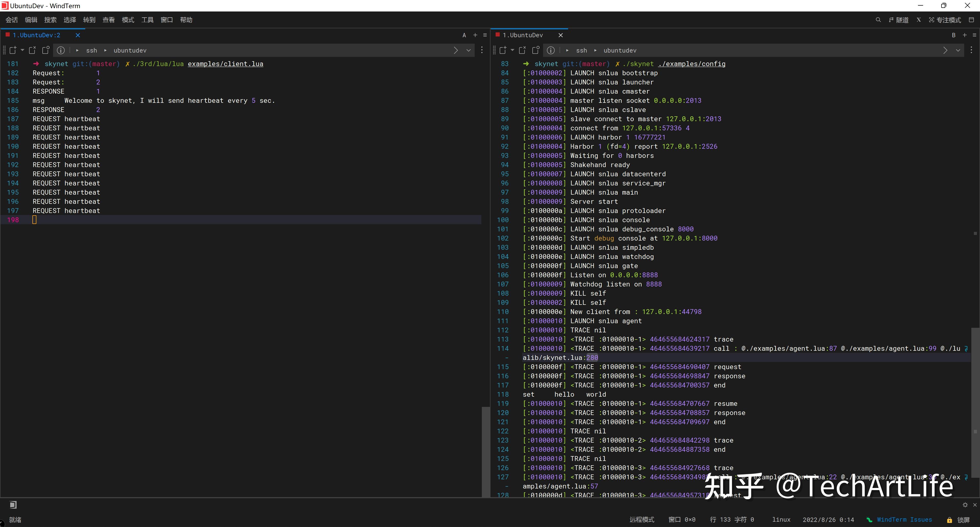Switch to the 1.UbuntuDev tab in right pane
This screenshot has height=527, width=980.
tap(523, 35)
